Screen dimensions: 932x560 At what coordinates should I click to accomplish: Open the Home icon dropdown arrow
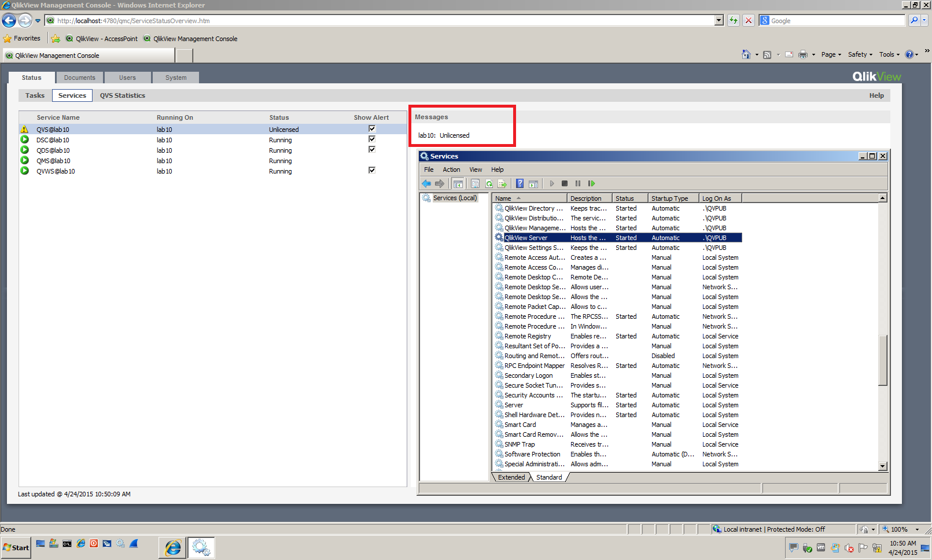tap(757, 55)
